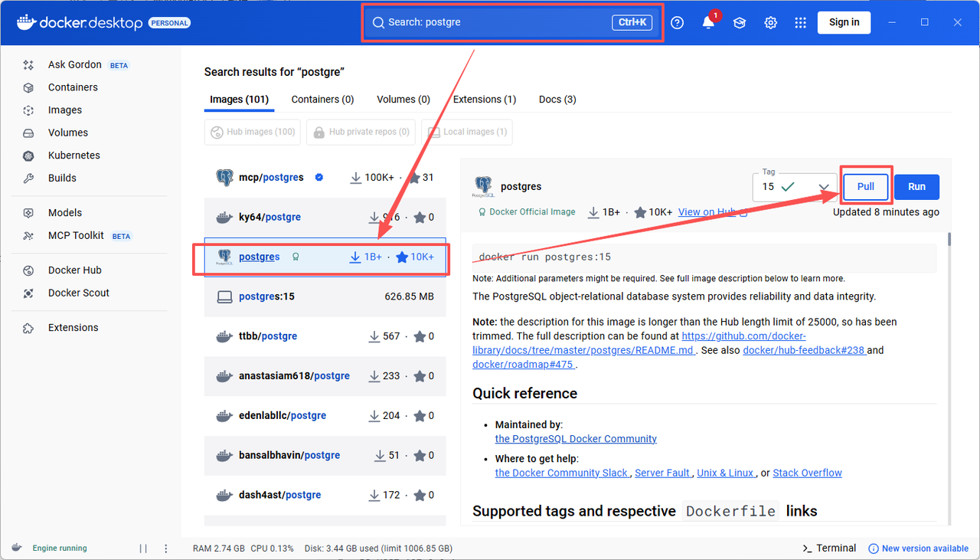980x560 pixels.
Task: Open the engine three-dot menu
Action: 166,549
